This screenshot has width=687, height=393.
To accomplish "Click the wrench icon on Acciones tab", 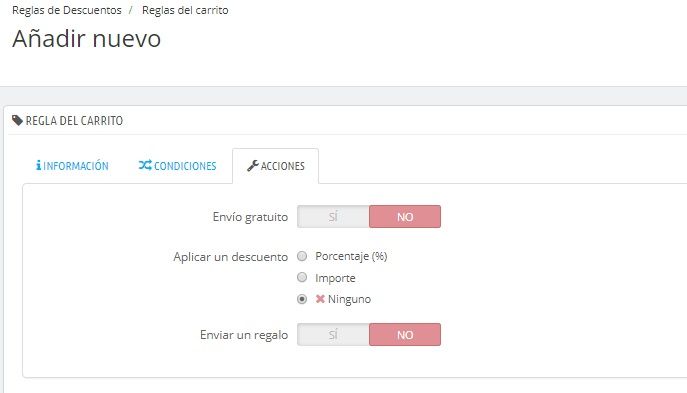I will click(253, 166).
